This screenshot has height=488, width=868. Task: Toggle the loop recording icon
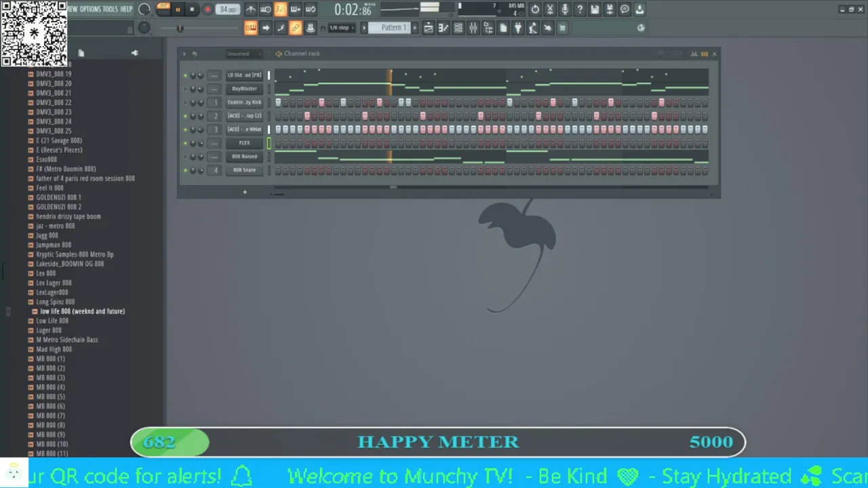(311, 9)
